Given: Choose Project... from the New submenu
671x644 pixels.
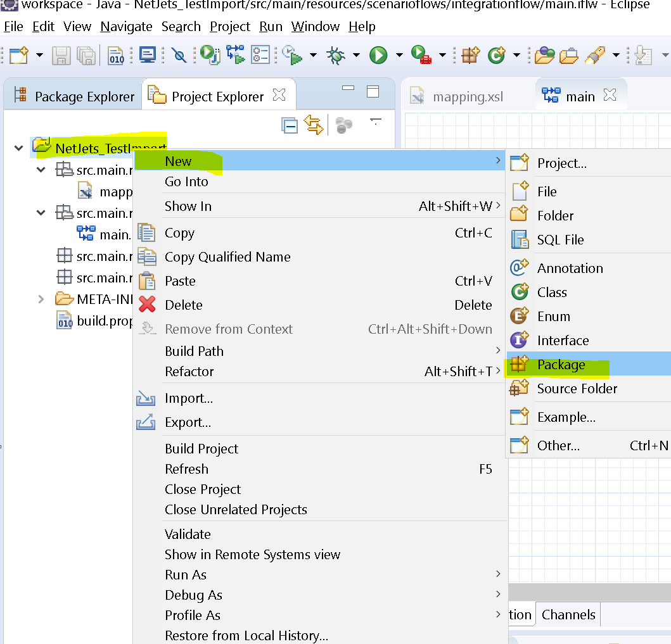Looking at the screenshot, I should pyautogui.click(x=589, y=163).
